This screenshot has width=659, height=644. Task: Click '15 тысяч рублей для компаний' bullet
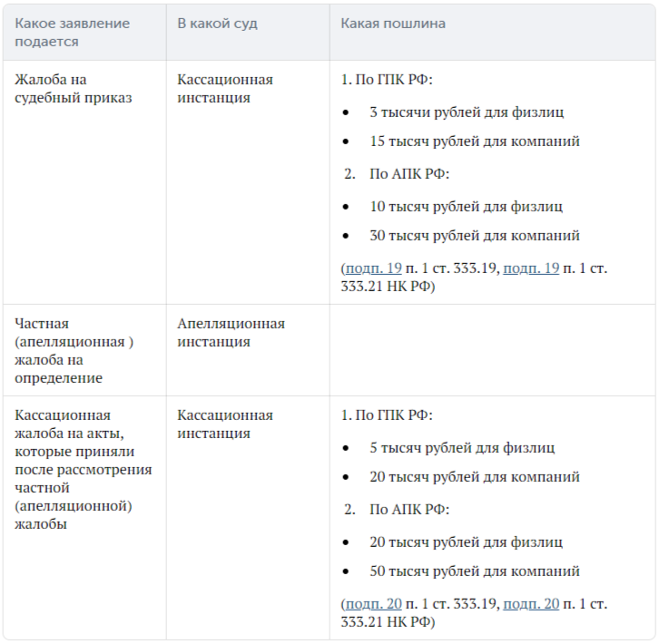(x=475, y=141)
